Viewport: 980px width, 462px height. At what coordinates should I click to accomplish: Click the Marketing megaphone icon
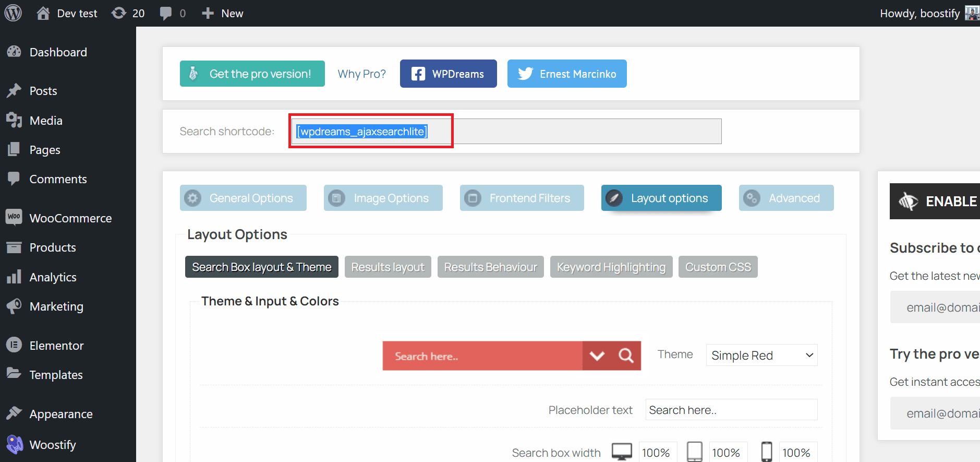[14, 306]
